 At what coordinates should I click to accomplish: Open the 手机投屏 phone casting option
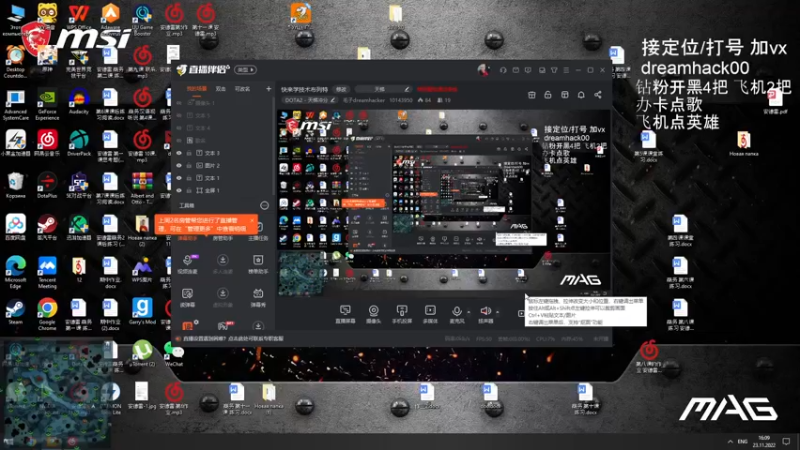click(402, 314)
